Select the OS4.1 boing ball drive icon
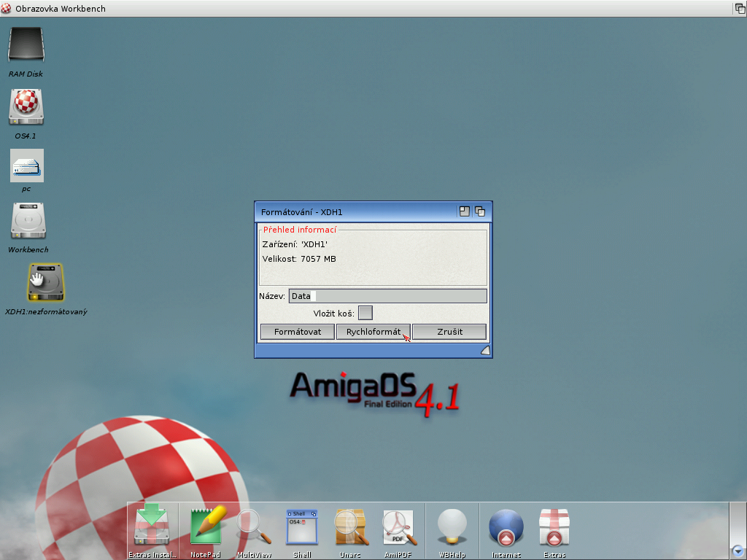This screenshot has height=560, width=747. coord(26,107)
